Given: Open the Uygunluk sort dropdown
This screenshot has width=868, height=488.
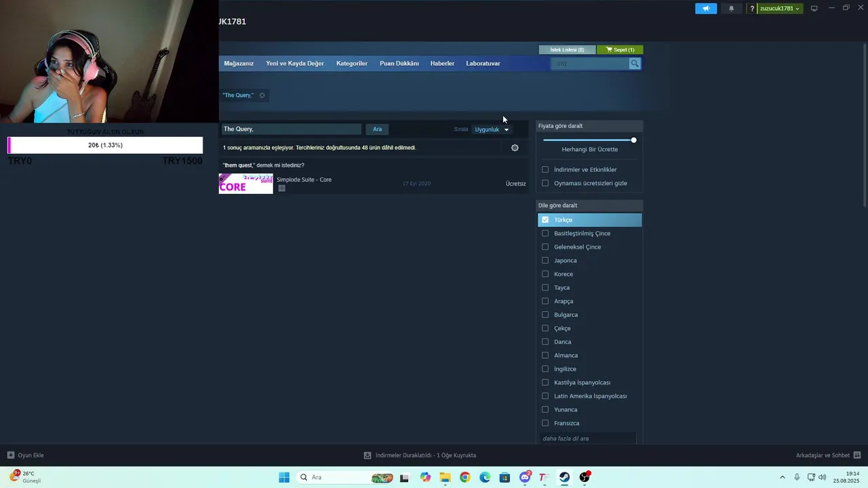Looking at the screenshot, I should [492, 129].
